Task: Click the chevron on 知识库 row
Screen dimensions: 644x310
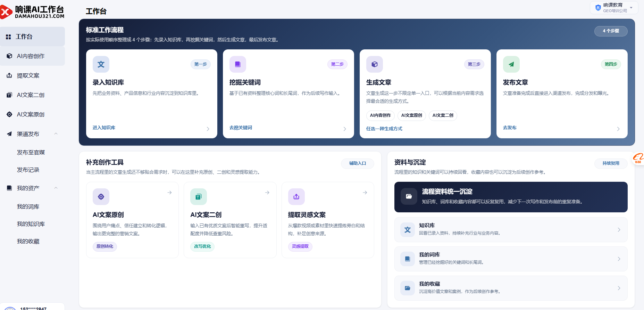Action: point(619,230)
